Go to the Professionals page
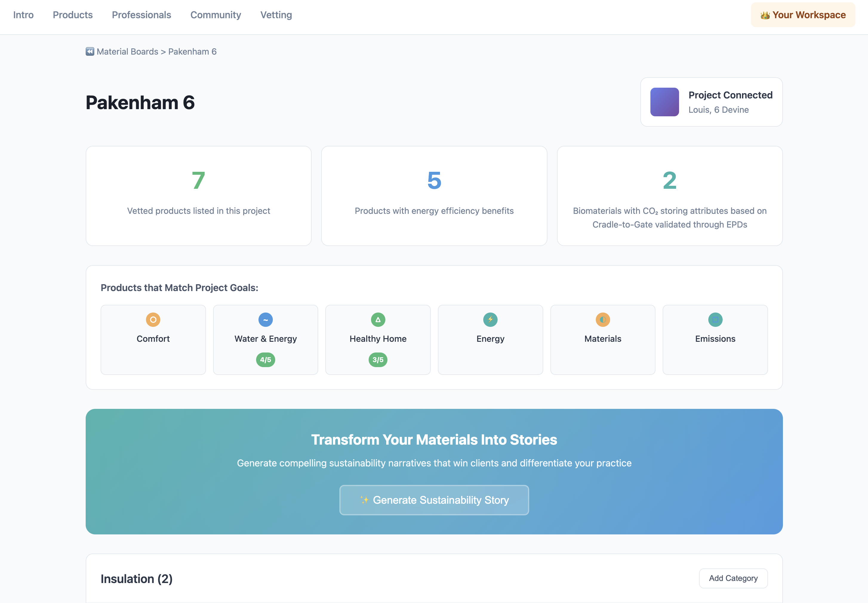Viewport: 868px width, 603px height. 141,15
